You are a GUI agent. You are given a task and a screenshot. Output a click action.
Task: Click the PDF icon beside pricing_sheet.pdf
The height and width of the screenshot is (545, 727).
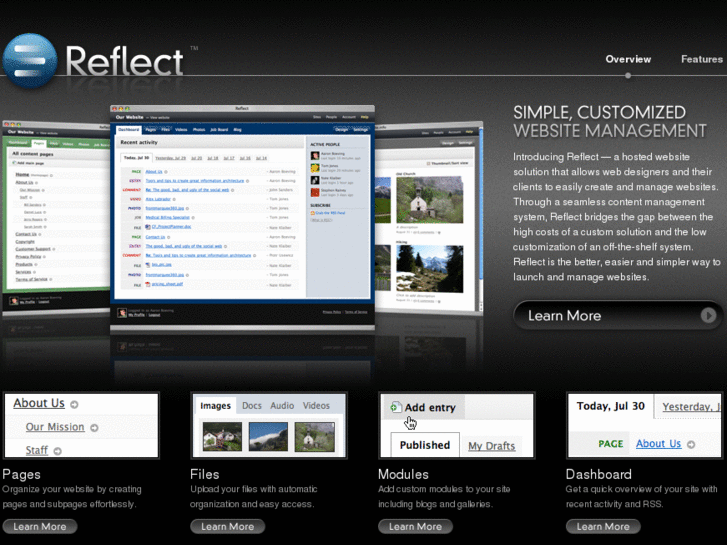pos(148,284)
